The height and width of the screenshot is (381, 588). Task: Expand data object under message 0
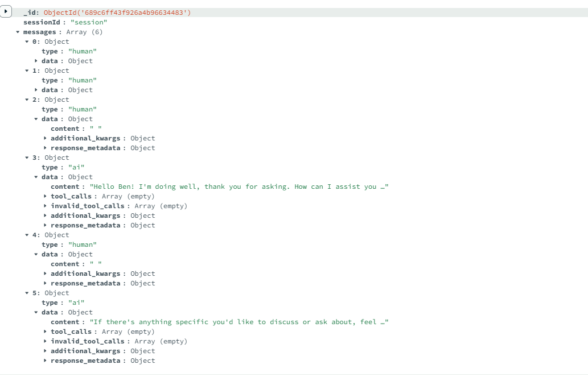(36, 61)
